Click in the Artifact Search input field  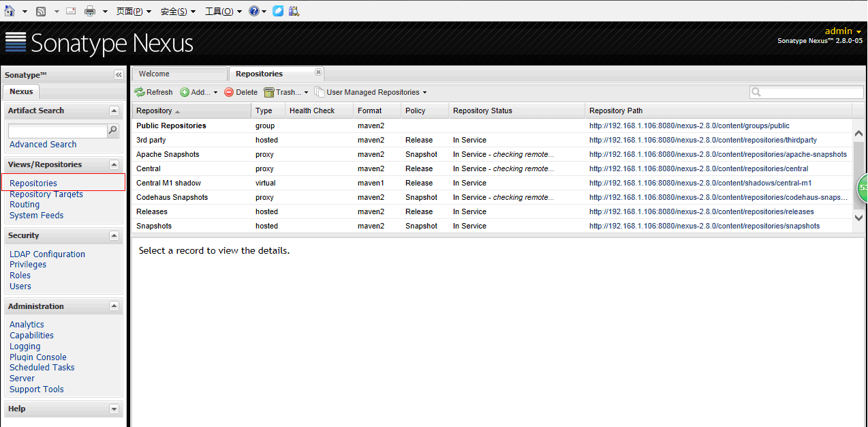58,131
